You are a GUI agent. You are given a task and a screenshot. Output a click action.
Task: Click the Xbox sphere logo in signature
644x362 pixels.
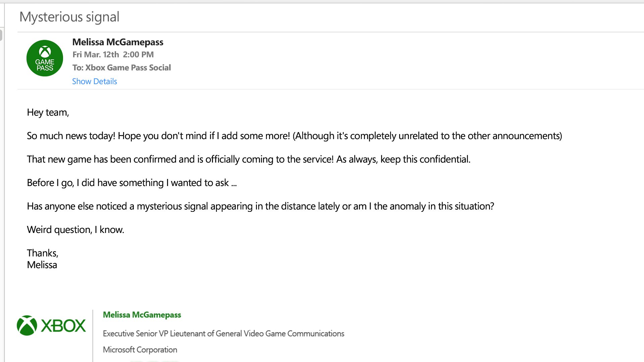(x=27, y=325)
